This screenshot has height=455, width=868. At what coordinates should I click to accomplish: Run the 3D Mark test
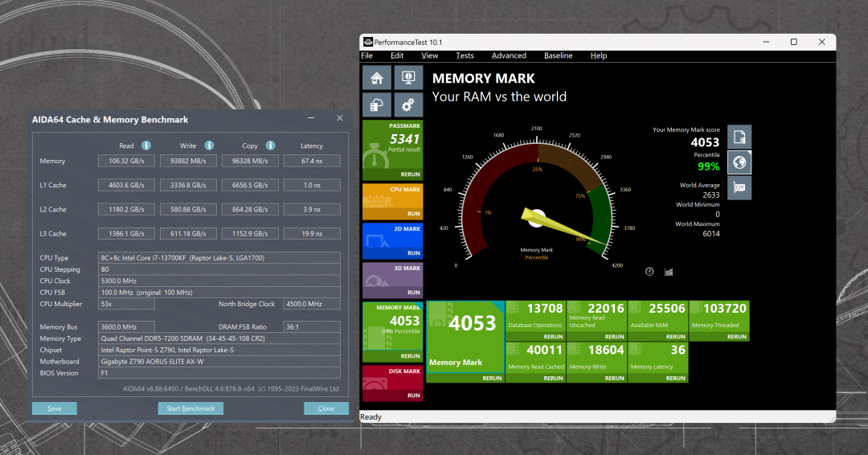[x=414, y=293]
